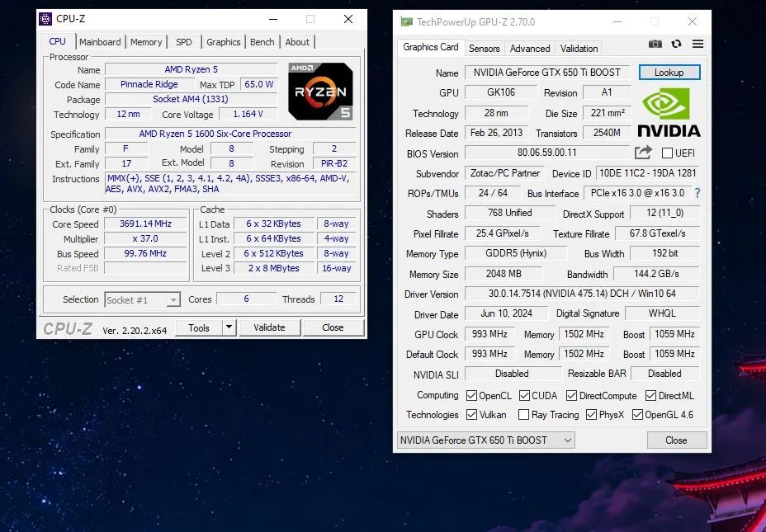Screen dimensions: 766x532
Task: Click the Close button in CPU-Z
Action: 333,327
